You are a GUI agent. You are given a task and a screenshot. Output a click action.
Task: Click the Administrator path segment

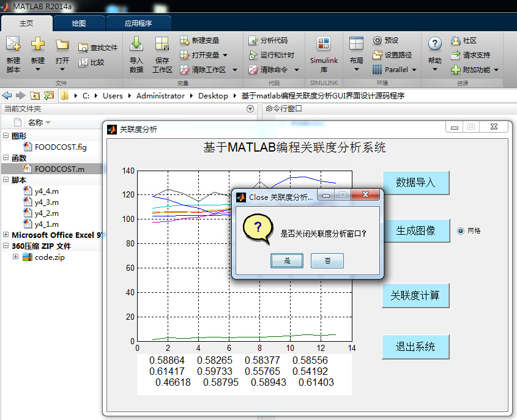(160, 96)
